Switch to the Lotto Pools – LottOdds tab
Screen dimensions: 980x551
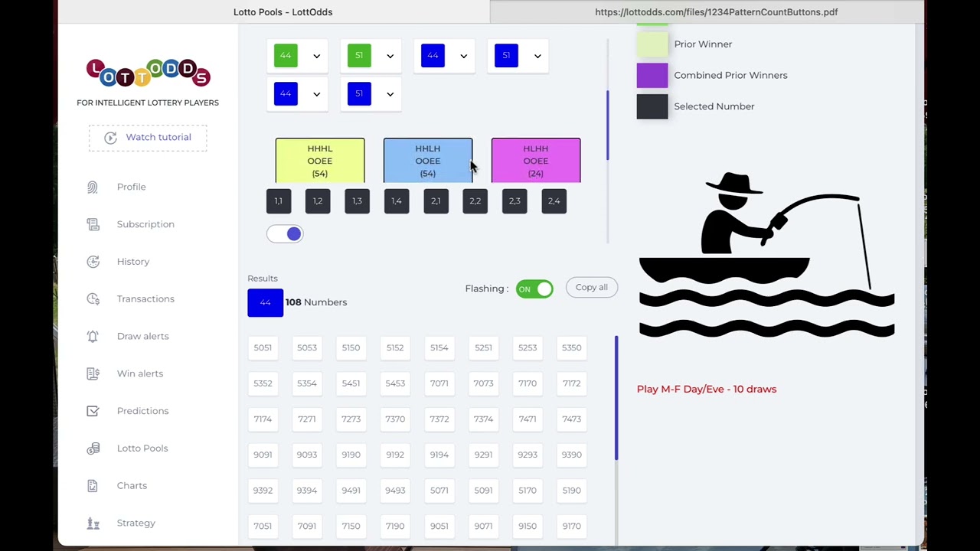283,11
